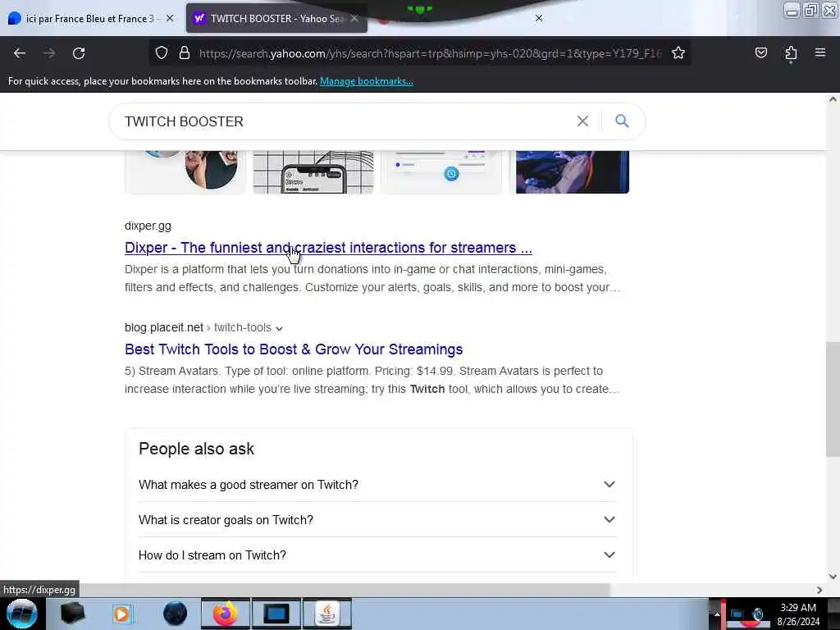Open the Save to Pocket button
Viewport: 840px width, 630px height.
point(760,53)
